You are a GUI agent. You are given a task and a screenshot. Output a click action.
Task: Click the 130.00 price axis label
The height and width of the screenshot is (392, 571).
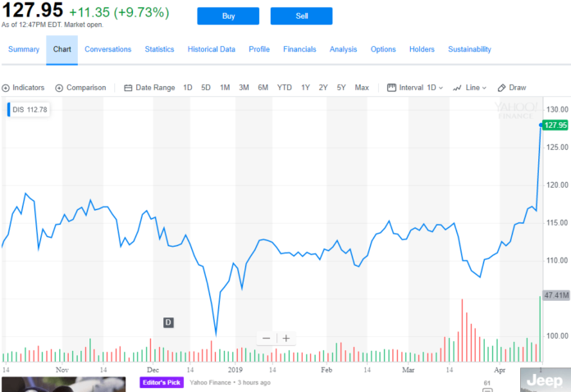point(557,110)
